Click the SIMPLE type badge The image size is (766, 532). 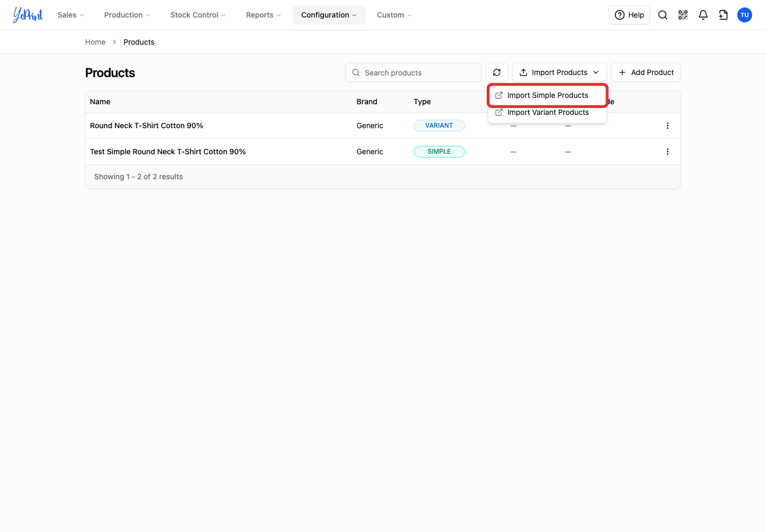[x=439, y=152]
